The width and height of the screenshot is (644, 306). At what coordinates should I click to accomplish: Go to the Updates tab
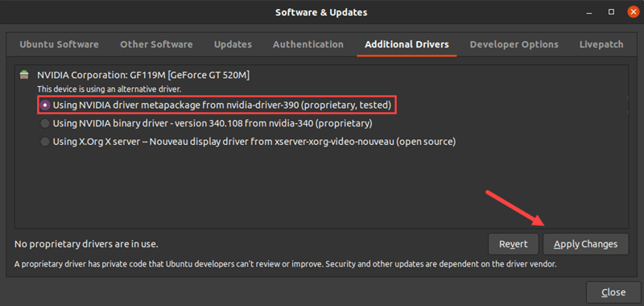click(233, 44)
